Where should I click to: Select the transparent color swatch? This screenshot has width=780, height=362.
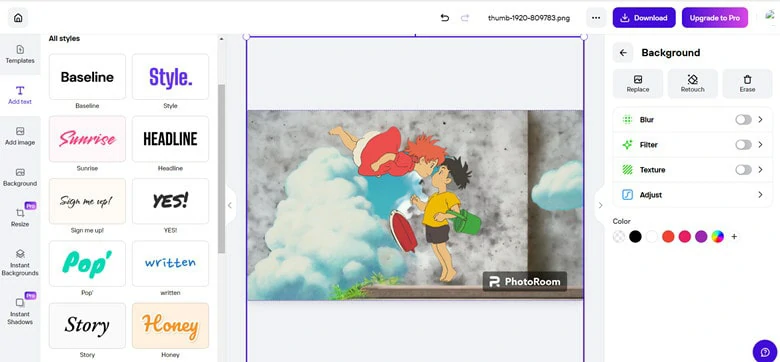click(x=619, y=237)
